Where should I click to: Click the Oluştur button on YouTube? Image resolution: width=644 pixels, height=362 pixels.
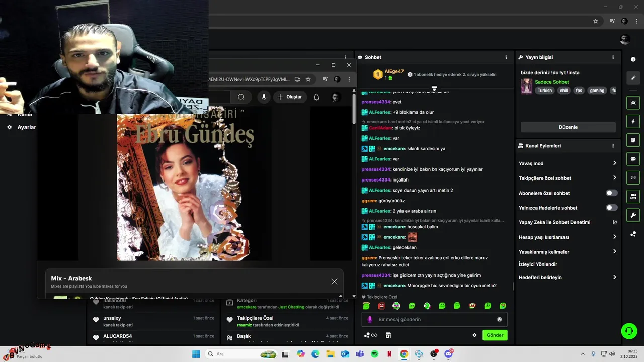[x=290, y=97]
